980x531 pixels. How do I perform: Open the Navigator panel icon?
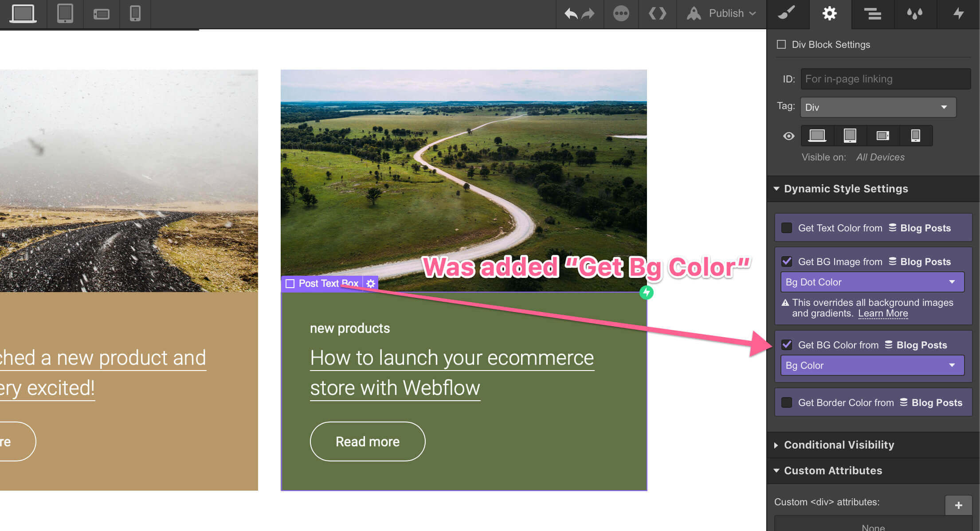click(x=872, y=14)
